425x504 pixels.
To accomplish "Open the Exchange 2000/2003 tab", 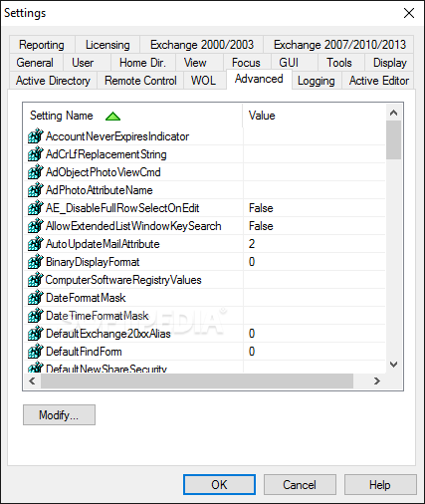I will click(x=202, y=45).
